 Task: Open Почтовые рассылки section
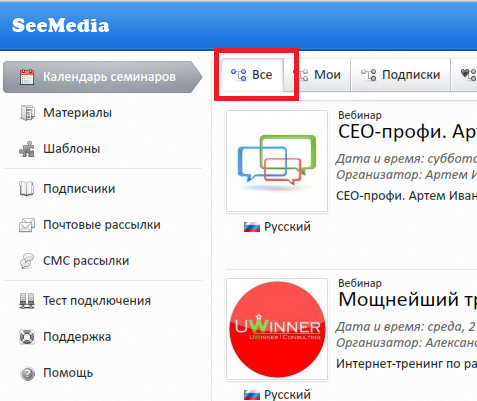click(102, 225)
